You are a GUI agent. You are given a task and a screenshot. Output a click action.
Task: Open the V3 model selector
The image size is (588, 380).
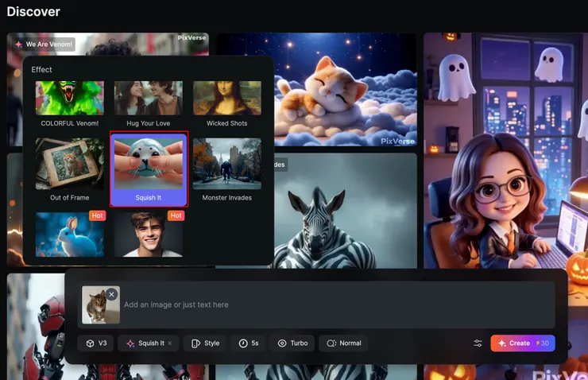click(x=95, y=343)
